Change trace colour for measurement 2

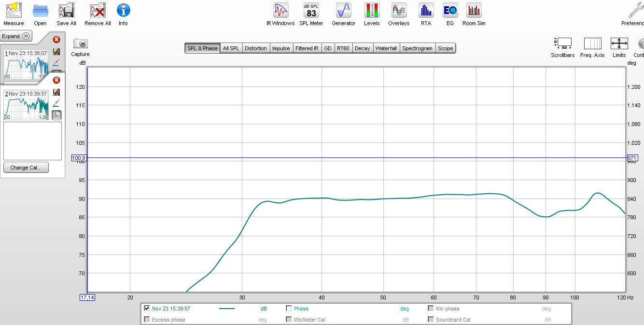pos(56,103)
